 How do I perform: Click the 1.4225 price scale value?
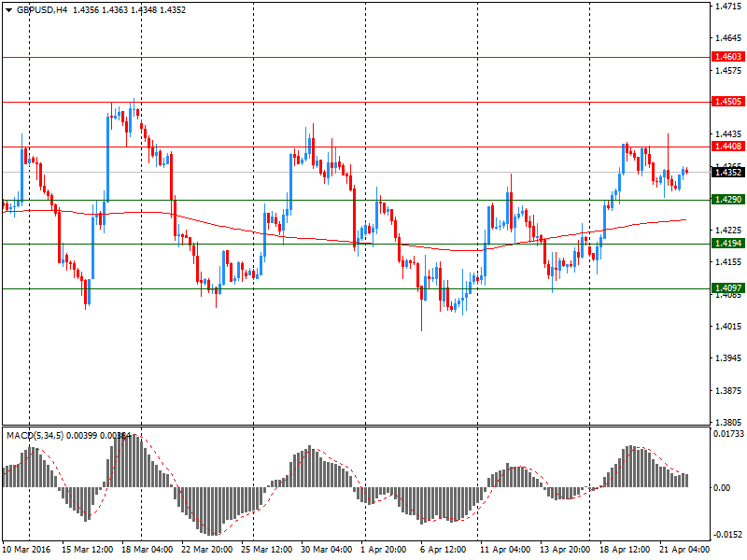coord(728,230)
